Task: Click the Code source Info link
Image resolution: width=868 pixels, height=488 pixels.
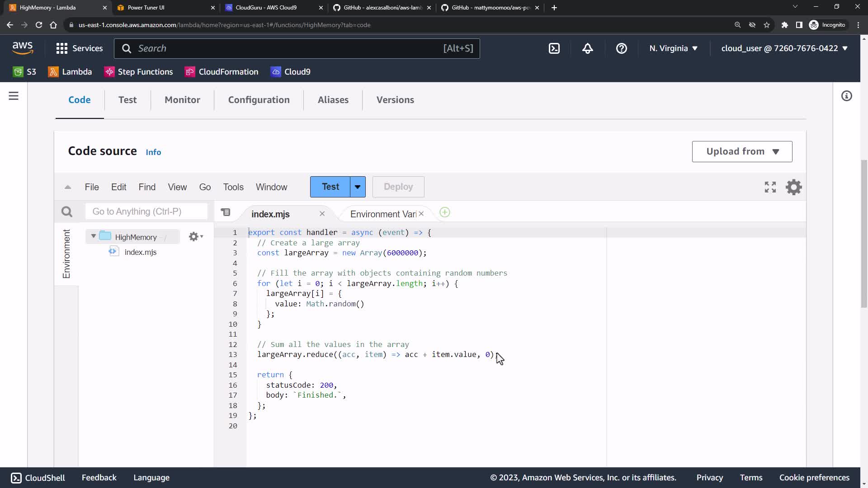Action: [153, 152]
